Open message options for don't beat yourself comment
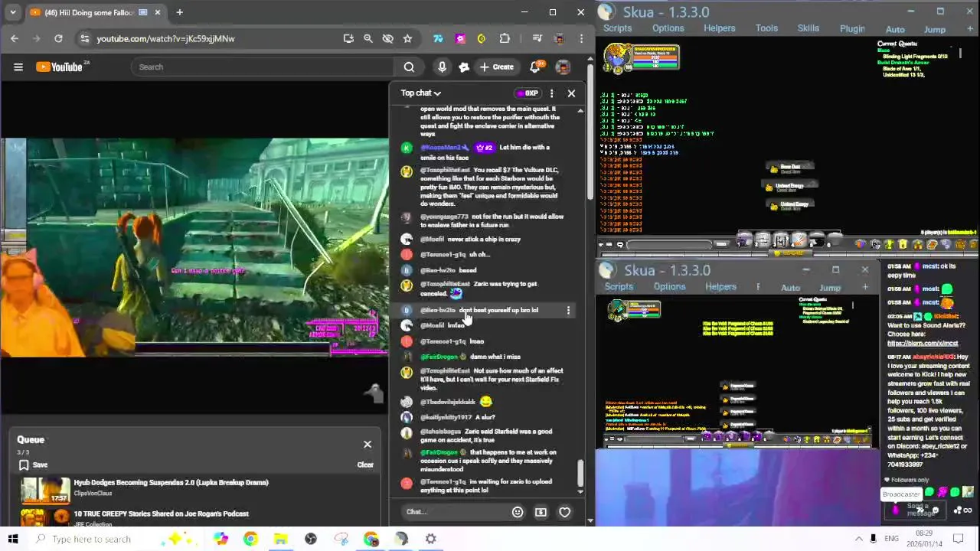The height and width of the screenshot is (551, 980). pos(568,311)
